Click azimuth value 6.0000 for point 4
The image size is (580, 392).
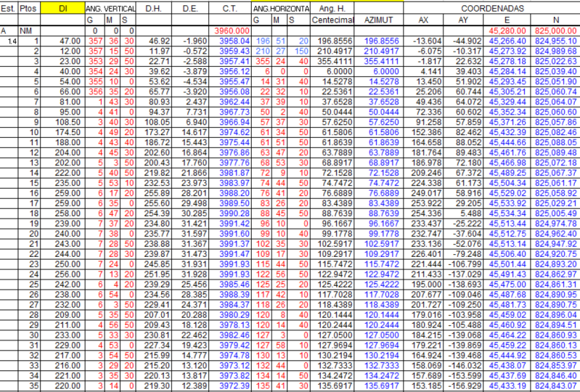388,71
